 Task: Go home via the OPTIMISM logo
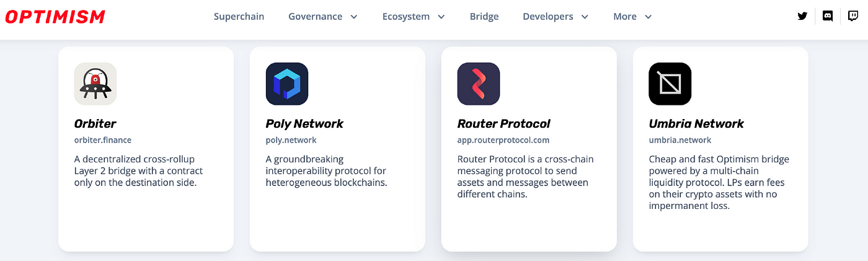[x=55, y=17]
